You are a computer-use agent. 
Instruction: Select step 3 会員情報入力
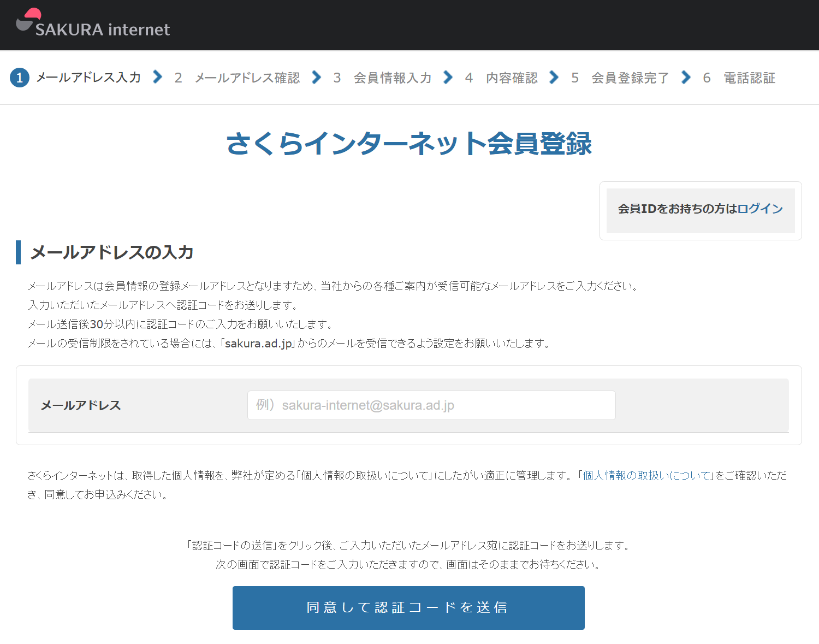382,78
